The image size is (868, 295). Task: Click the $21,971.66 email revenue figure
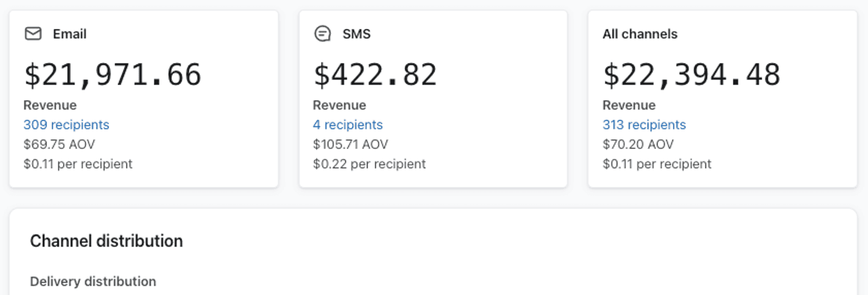(x=112, y=75)
